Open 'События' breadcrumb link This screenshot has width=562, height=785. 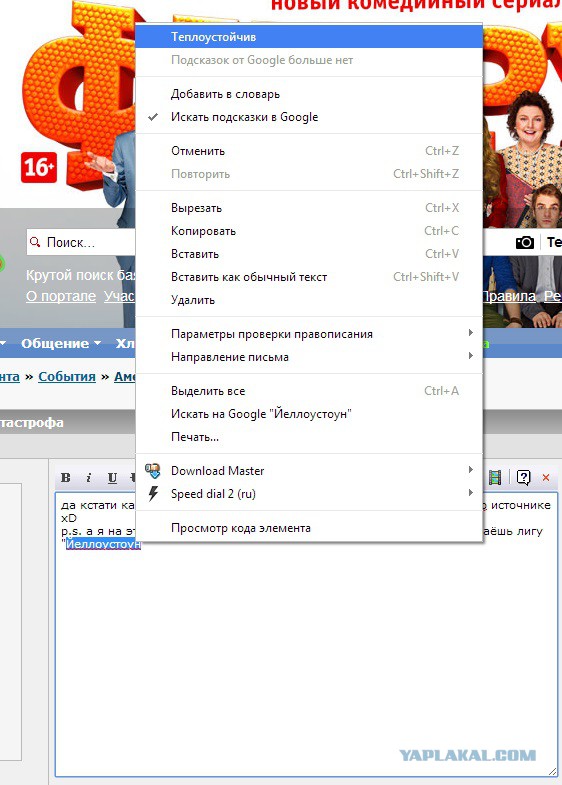pyautogui.click(x=67, y=376)
